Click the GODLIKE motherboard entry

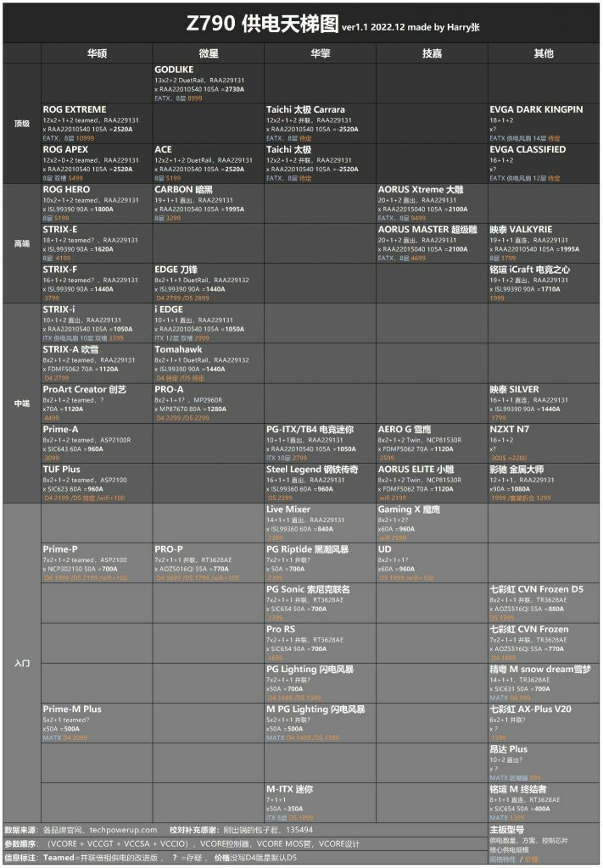pyautogui.click(x=174, y=70)
